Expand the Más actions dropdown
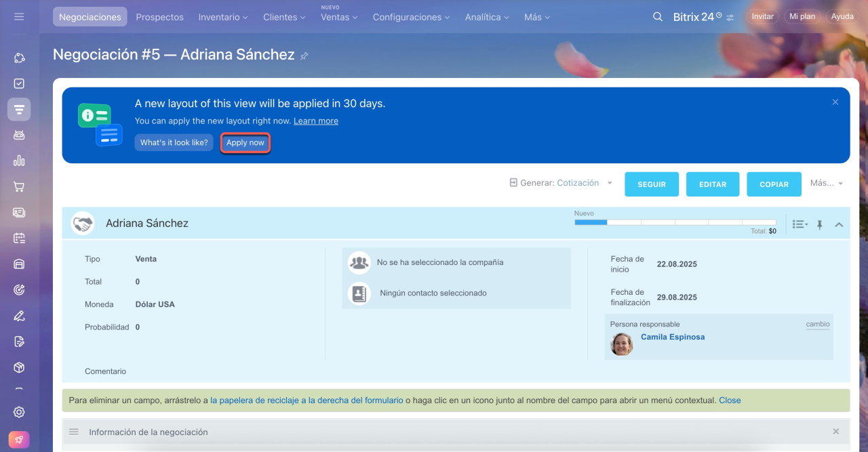868x452 pixels. [x=826, y=184]
